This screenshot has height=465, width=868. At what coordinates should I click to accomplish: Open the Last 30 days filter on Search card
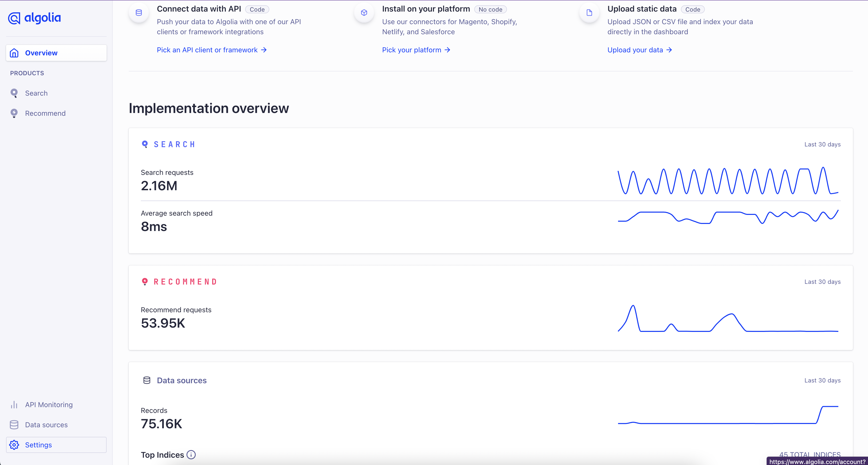pos(822,144)
